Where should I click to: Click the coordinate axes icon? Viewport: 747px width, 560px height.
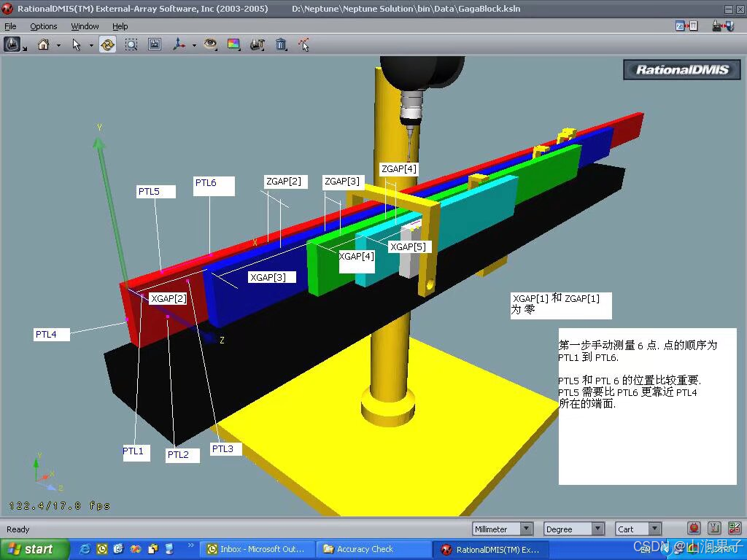coord(179,44)
